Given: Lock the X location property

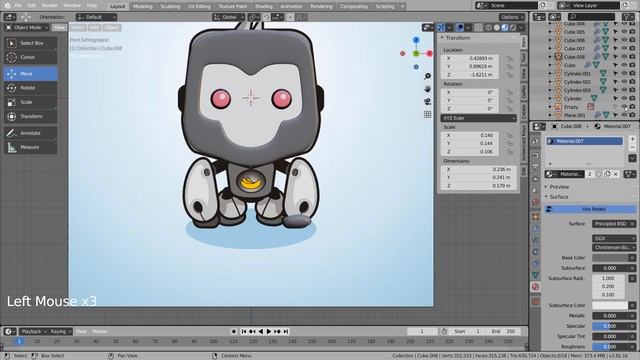Looking at the screenshot, I should coord(510,58).
